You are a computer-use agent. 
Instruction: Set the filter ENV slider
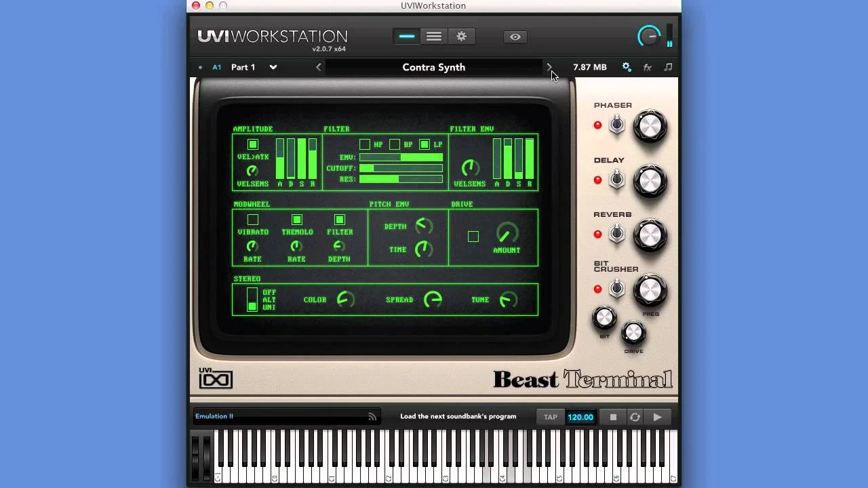pos(401,157)
